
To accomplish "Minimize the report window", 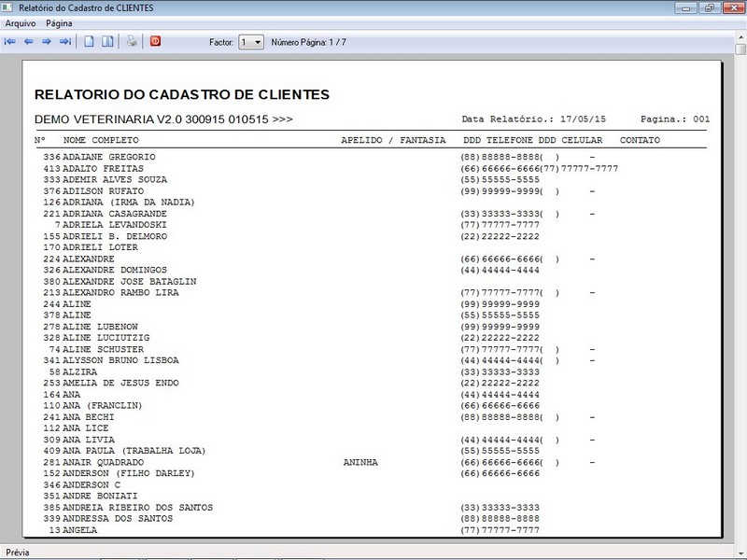I will (684, 7).
